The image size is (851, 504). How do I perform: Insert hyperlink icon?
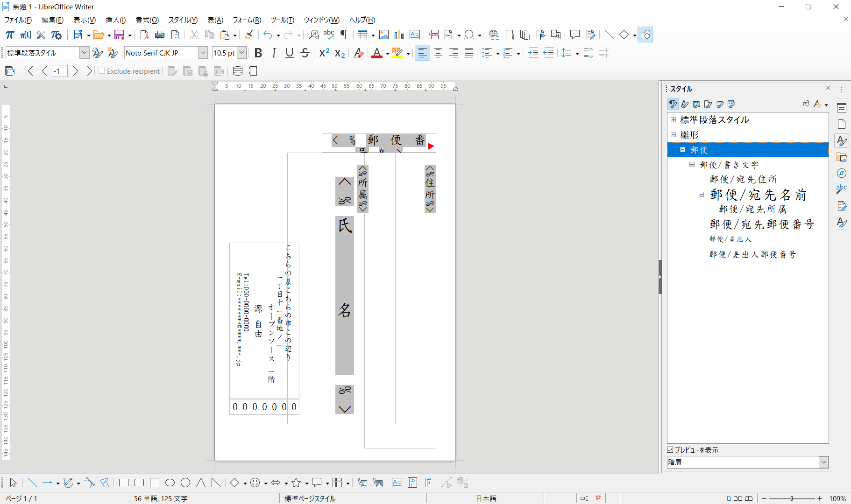click(494, 35)
